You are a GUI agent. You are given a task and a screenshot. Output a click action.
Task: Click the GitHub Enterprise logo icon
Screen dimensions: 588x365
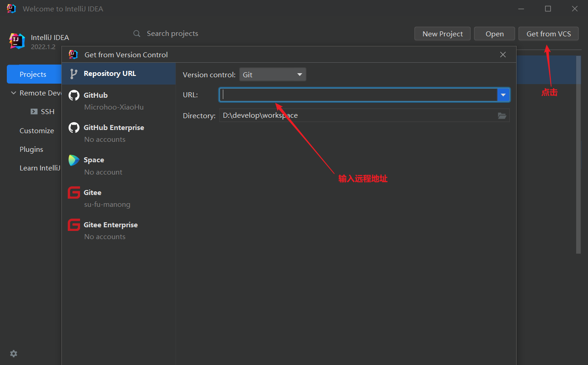point(74,128)
